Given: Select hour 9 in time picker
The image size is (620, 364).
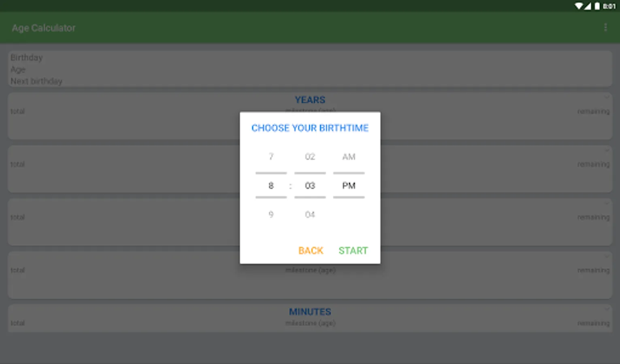Looking at the screenshot, I should coord(271,214).
